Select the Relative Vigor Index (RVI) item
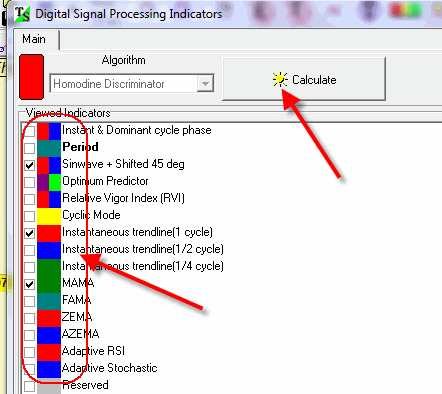Screen dimensions: 442x394 click(x=123, y=198)
